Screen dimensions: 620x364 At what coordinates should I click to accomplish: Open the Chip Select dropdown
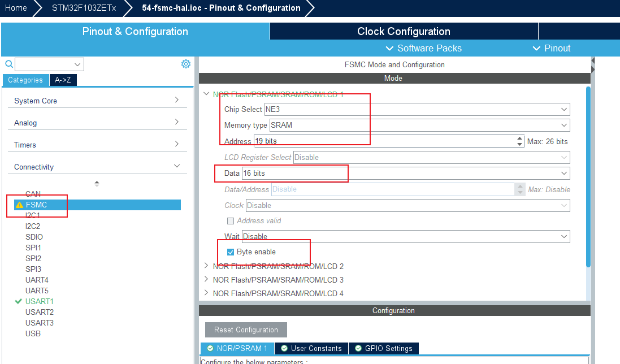click(x=564, y=110)
